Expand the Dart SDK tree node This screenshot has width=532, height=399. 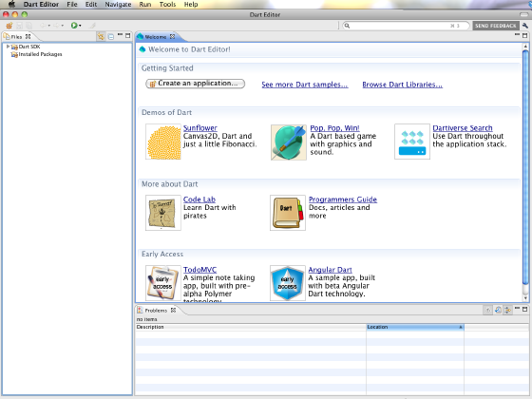pyautogui.click(x=8, y=47)
